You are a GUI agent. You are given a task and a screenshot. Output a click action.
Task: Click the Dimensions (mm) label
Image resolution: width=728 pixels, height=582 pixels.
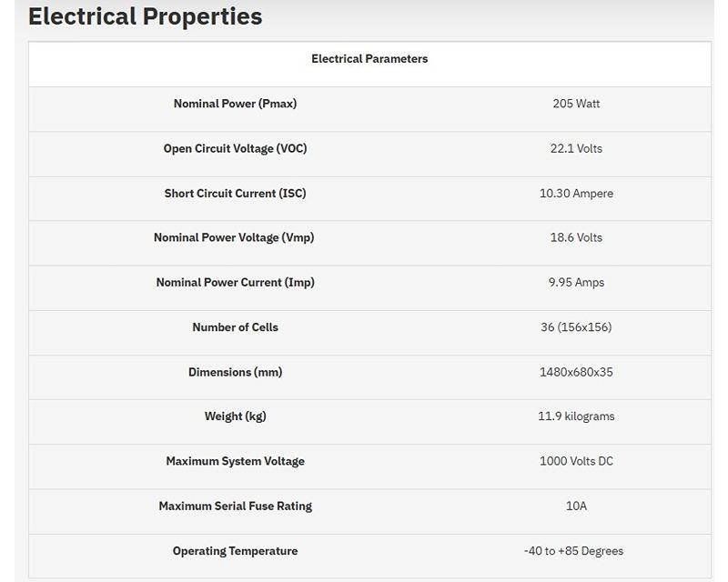pyautogui.click(x=236, y=372)
